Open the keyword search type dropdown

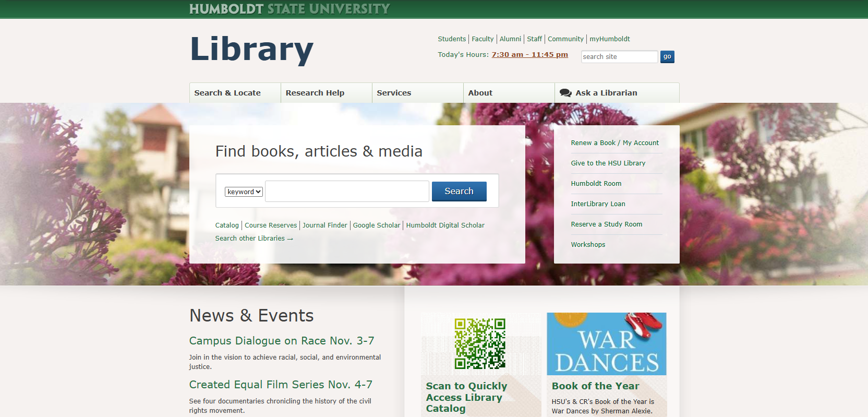click(244, 192)
